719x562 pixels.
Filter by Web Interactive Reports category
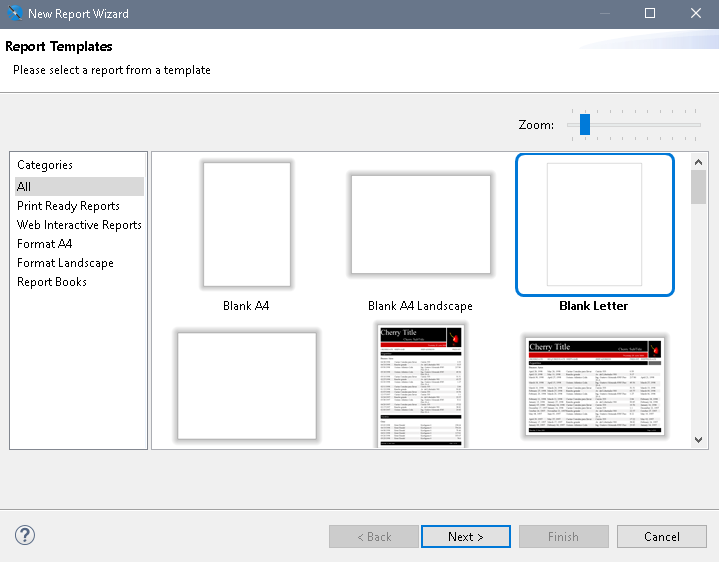coord(79,225)
